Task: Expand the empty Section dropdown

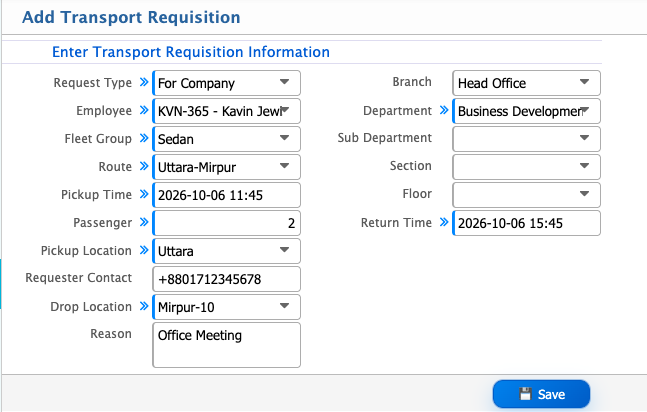Action: (527, 167)
